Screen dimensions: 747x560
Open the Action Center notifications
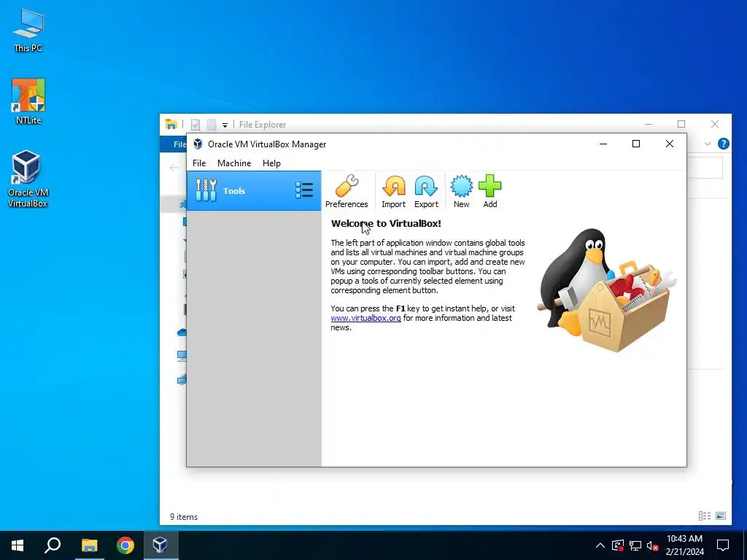click(x=723, y=545)
